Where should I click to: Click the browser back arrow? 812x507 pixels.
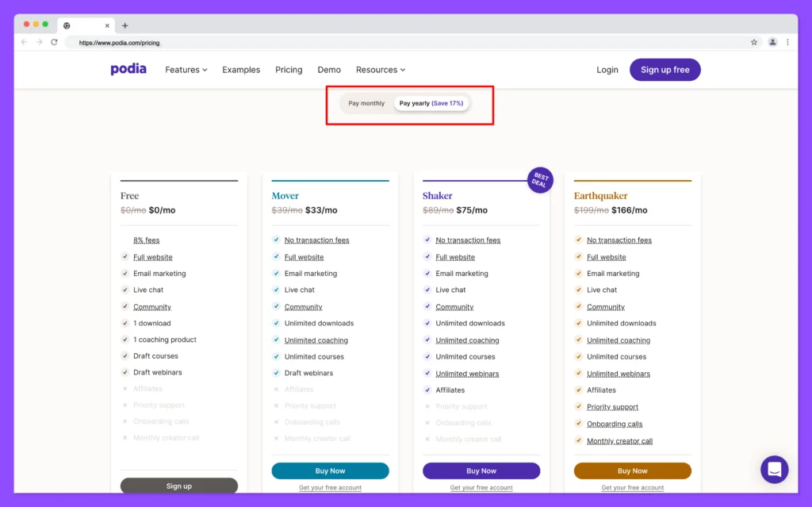tap(25, 42)
